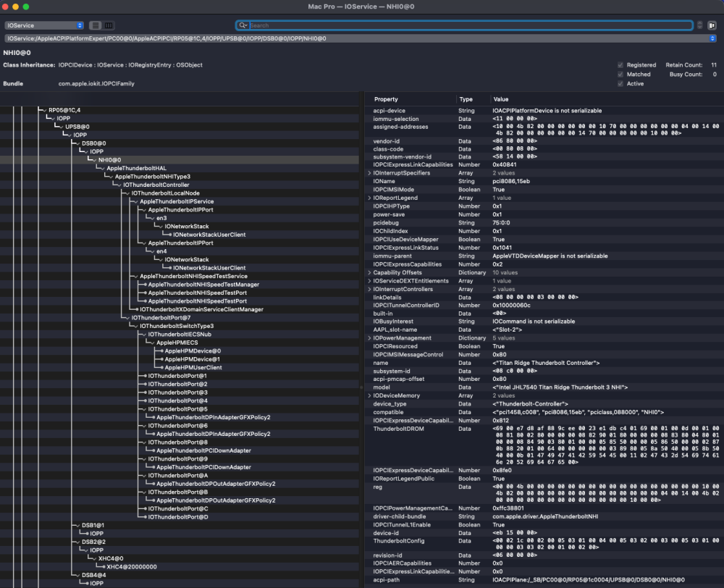This screenshot has width=724, height=588.
Task: Click the search result stepper arrows
Action: pyautogui.click(x=699, y=25)
